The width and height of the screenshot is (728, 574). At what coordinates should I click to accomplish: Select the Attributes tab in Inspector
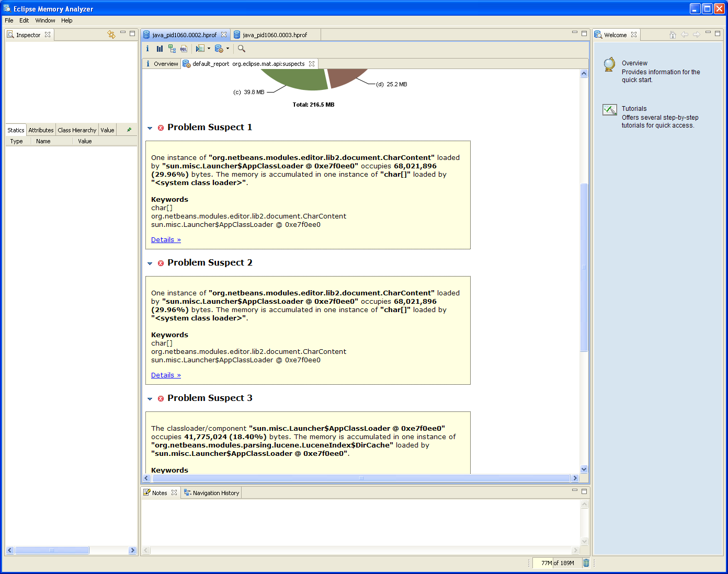tap(41, 130)
